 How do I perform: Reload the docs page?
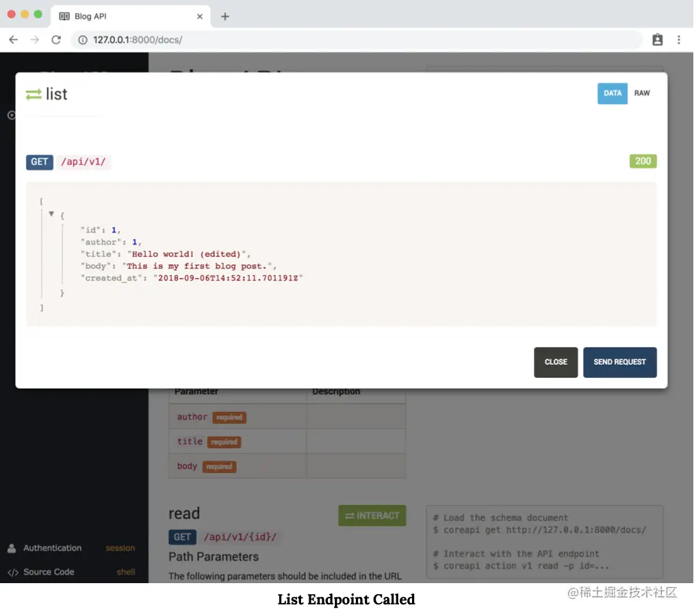point(56,40)
